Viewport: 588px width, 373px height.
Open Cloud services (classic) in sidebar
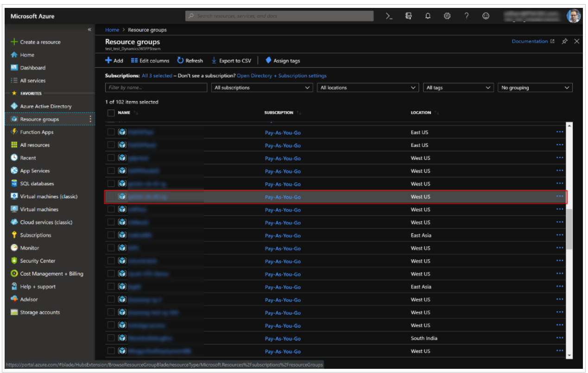(46, 222)
